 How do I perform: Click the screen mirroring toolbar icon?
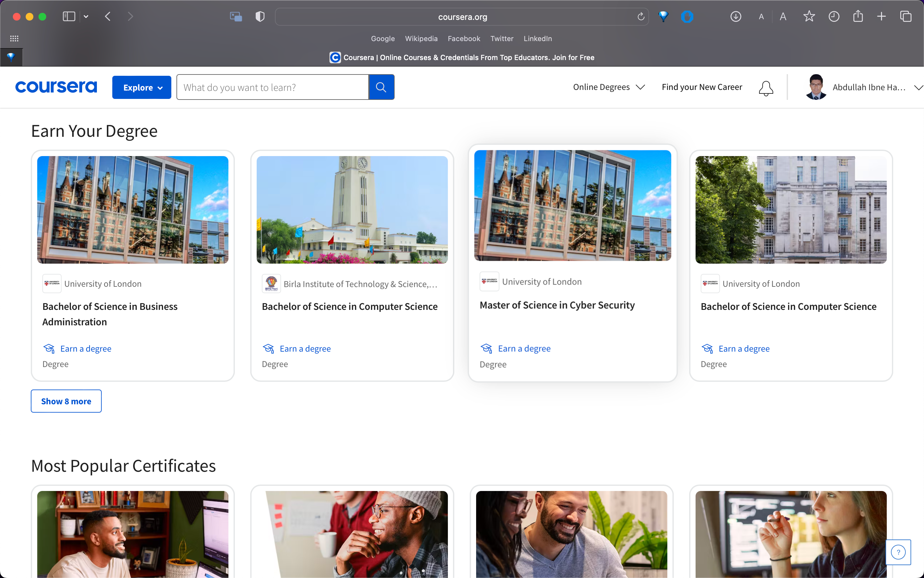pos(236,16)
